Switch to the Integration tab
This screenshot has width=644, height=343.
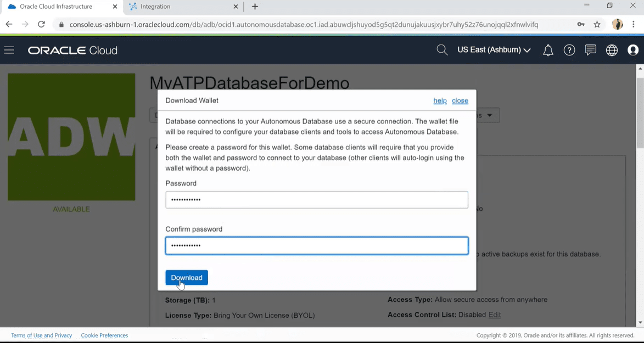(183, 7)
